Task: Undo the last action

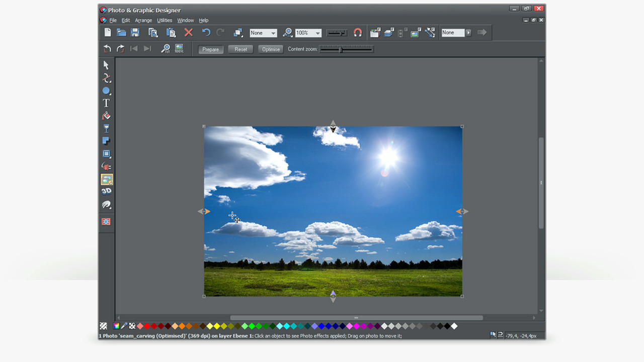Action: click(206, 32)
